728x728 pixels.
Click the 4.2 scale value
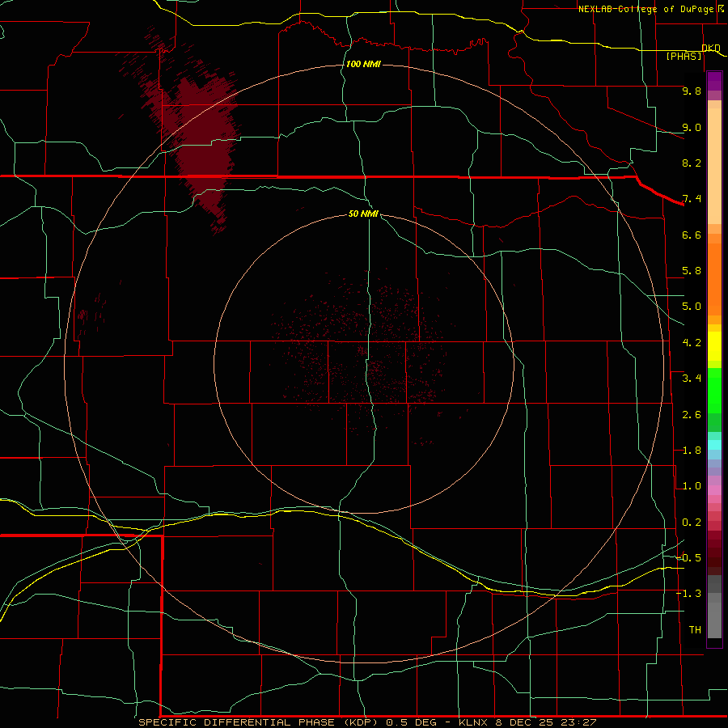point(692,343)
